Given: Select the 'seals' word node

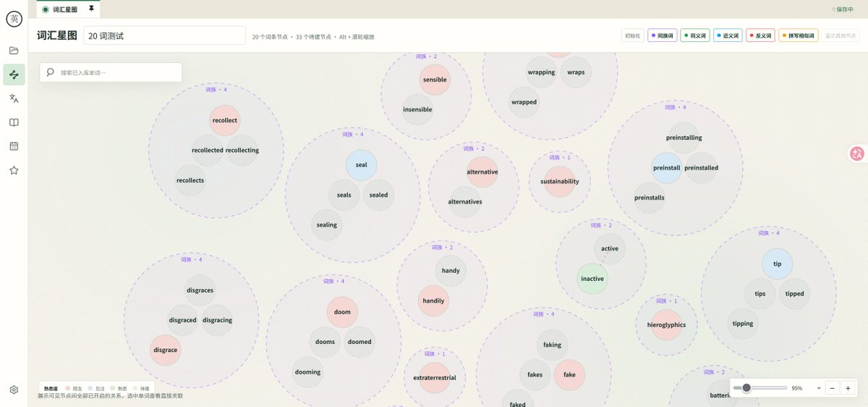Looking at the screenshot, I should (344, 195).
